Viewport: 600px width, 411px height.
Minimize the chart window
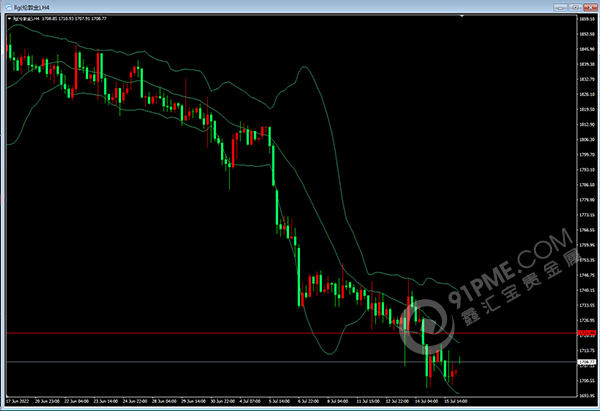pos(560,7)
